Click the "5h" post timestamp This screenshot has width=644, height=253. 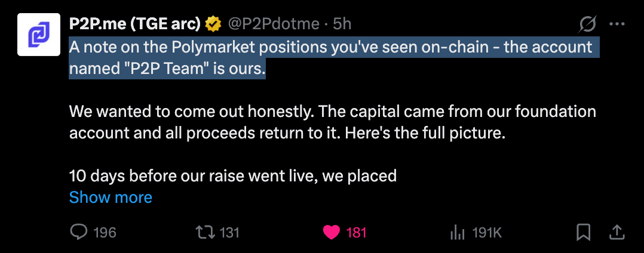tap(342, 24)
